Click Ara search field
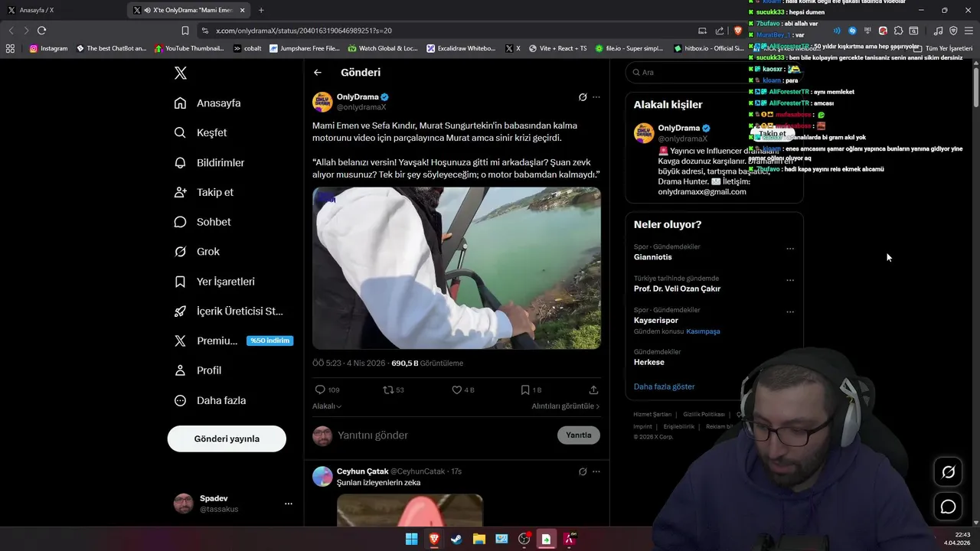 [714, 72]
